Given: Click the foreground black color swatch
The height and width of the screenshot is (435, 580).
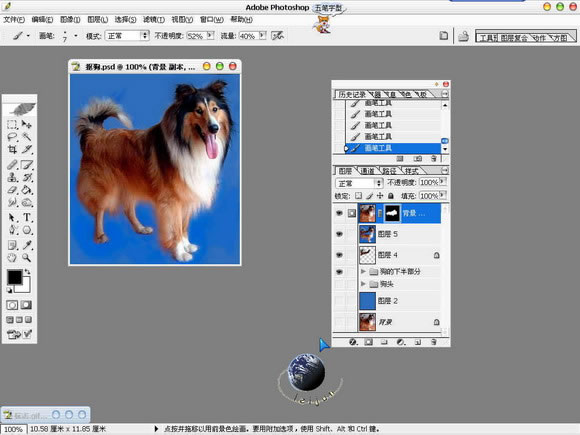Looking at the screenshot, I should (x=14, y=277).
